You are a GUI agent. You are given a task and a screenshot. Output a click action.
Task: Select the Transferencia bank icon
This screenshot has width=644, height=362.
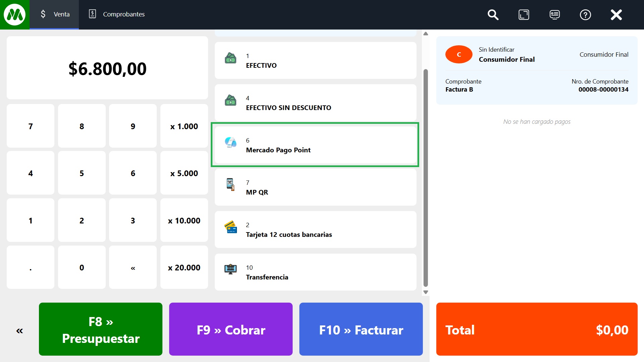click(231, 269)
